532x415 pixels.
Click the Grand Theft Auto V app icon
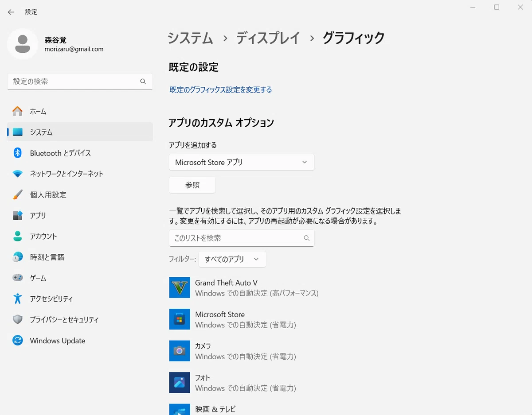(180, 287)
